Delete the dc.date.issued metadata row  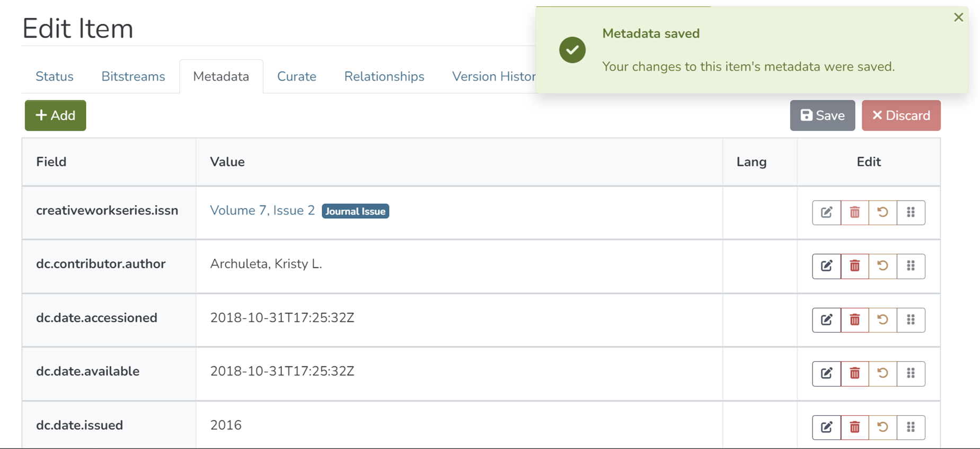click(854, 427)
